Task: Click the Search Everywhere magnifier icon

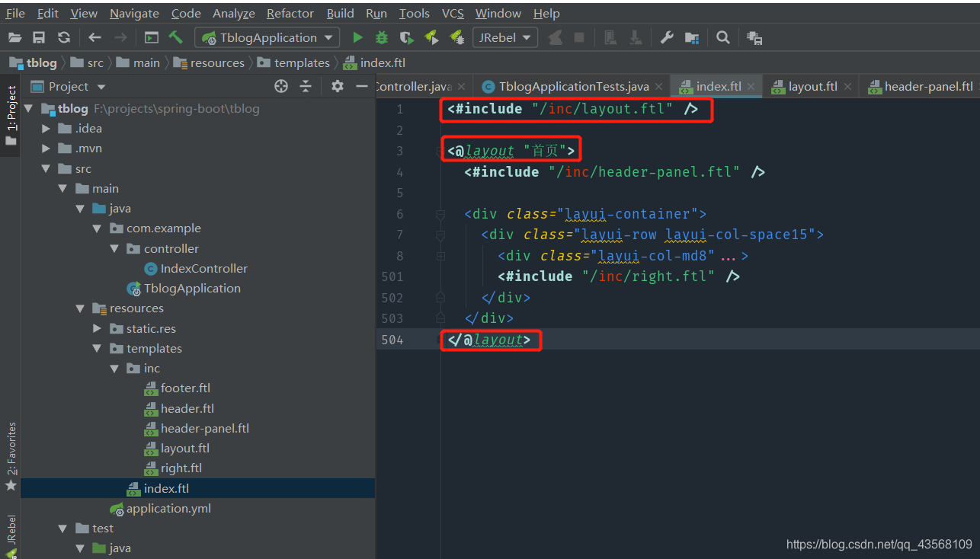Action: 723,37
